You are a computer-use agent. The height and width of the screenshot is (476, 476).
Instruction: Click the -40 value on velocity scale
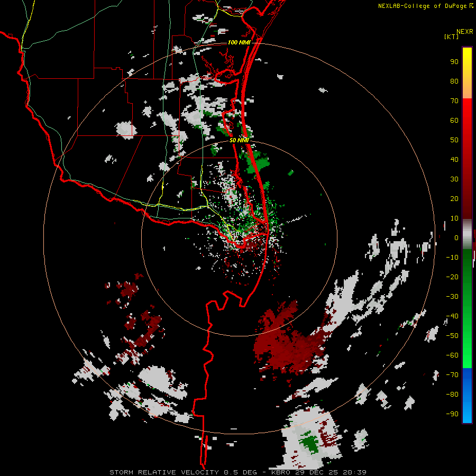[452, 316]
